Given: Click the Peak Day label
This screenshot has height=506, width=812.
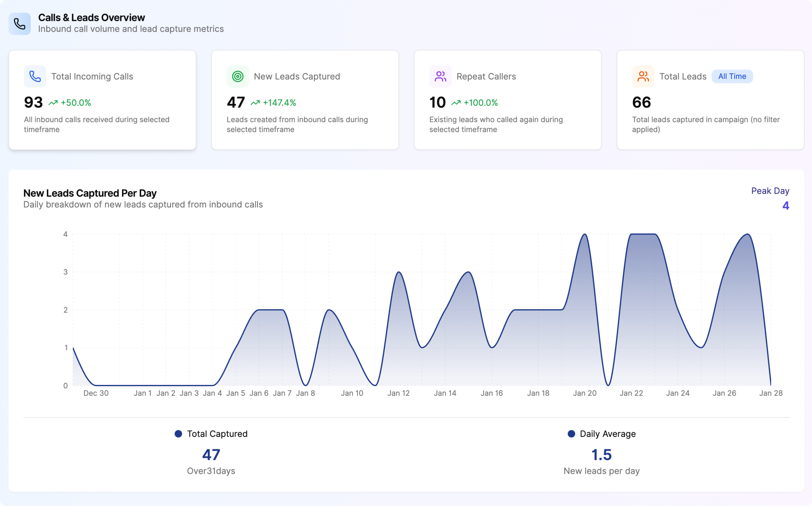Looking at the screenshot, I should pyautogui.click(x=770, y=191).
